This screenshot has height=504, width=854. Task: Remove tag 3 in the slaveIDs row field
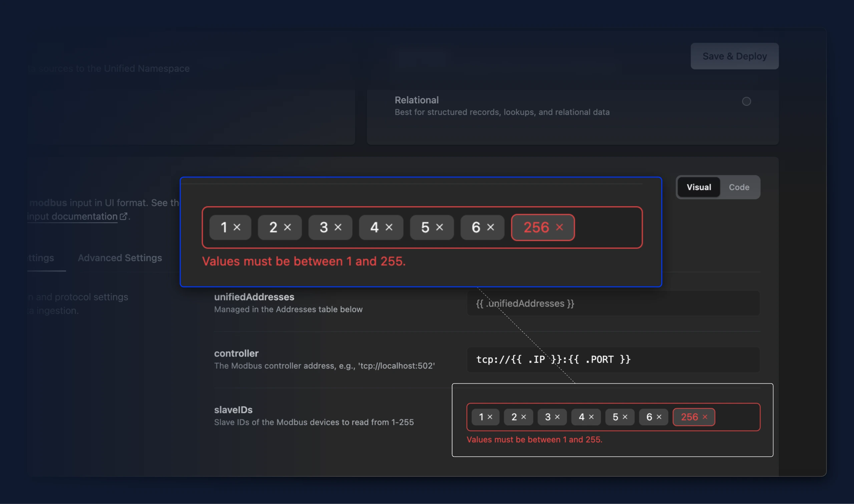coord(557,417)
